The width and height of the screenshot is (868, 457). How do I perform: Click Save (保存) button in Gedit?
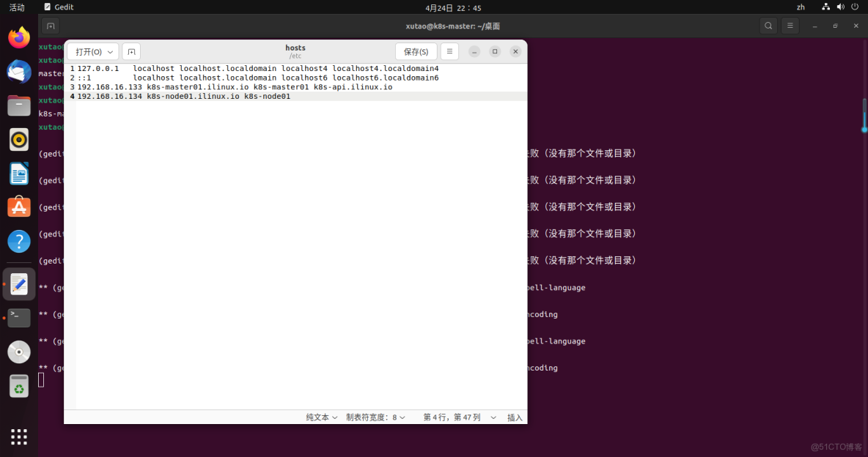pos(416,51)
